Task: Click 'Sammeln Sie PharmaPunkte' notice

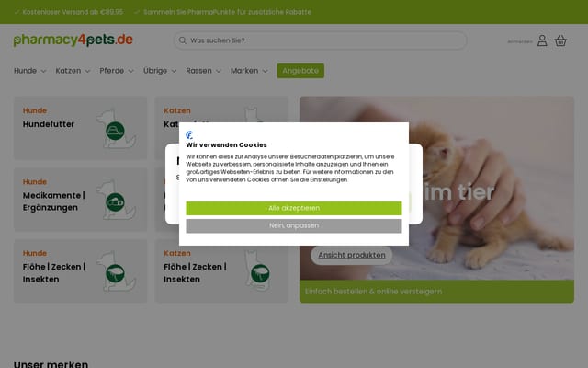Action: pos(227,12)
